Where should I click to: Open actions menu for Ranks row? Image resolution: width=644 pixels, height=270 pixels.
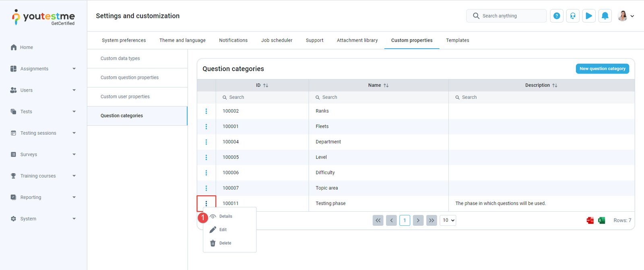click(206, 111)
